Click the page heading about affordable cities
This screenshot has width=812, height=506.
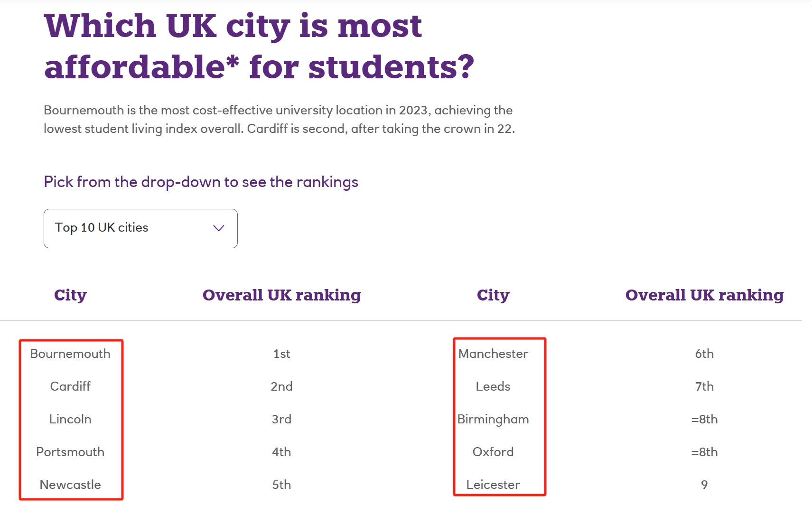(259, 45)
